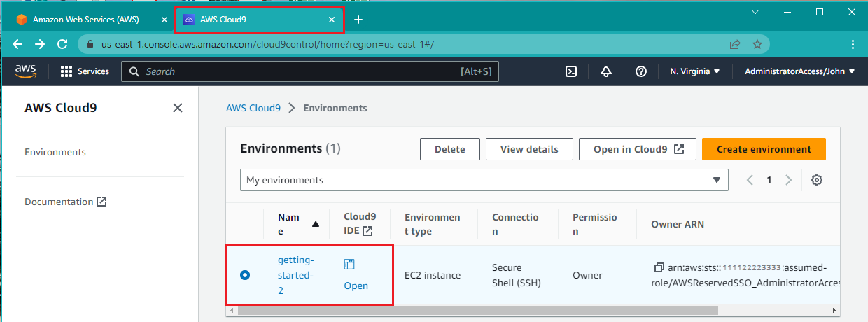Click the Environment type column header
This screenshot has width=868, height=322.
[433, 224]
